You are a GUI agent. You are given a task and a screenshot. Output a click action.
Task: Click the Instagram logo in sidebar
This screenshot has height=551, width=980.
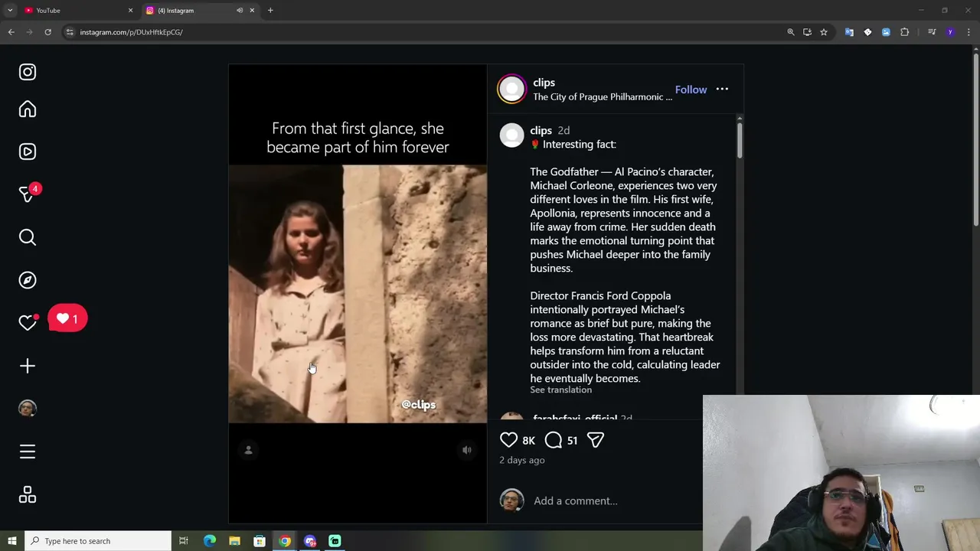(x=28, y=72)
